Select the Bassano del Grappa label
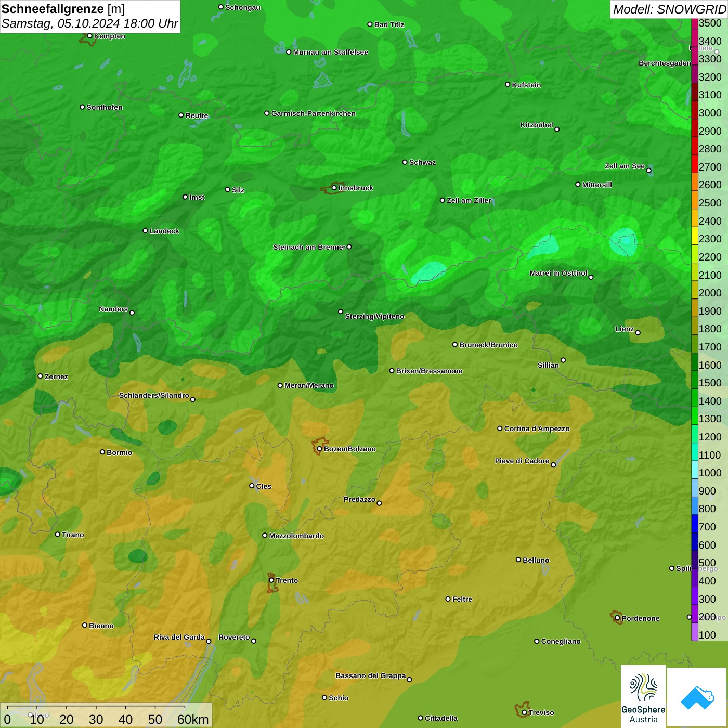This screenshot has width=728, height=728. point(370,675)
